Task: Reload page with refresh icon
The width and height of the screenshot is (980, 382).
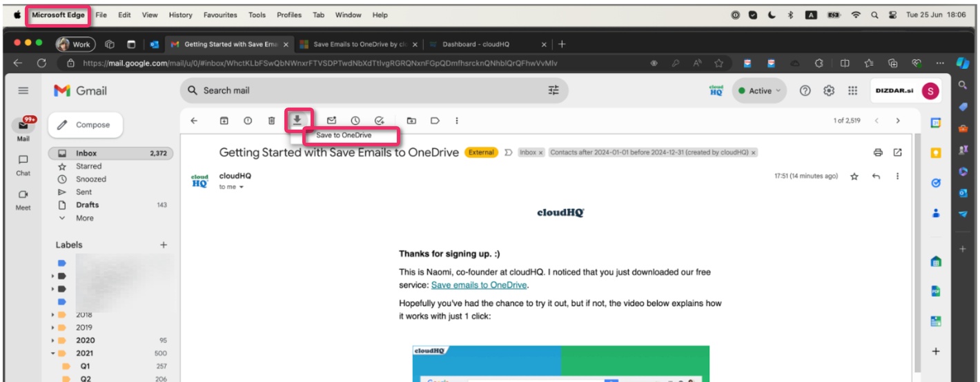Action: coord(41,63)
